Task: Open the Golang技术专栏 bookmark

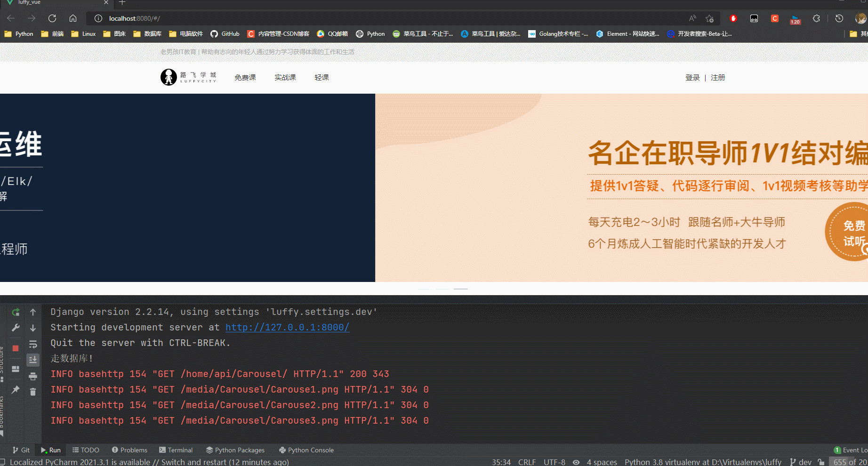Action: (558, 34)
